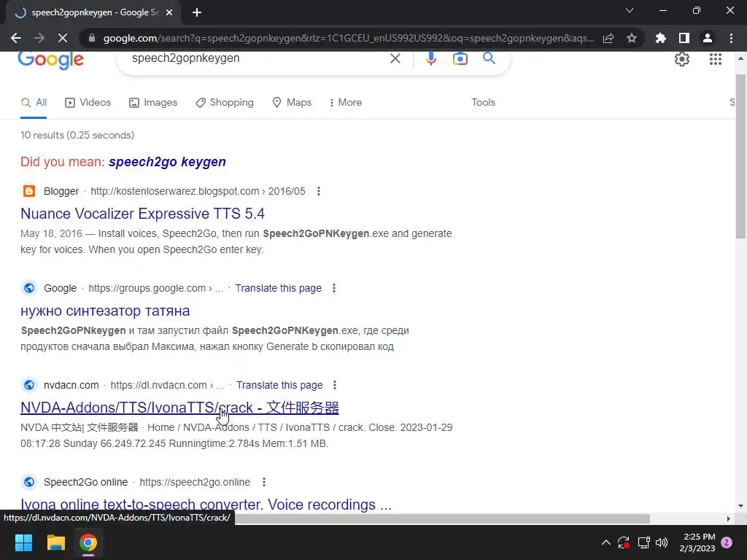Switch to the Videos tab
This screenshot has height=560, width=747.
[x=88, y=102]
